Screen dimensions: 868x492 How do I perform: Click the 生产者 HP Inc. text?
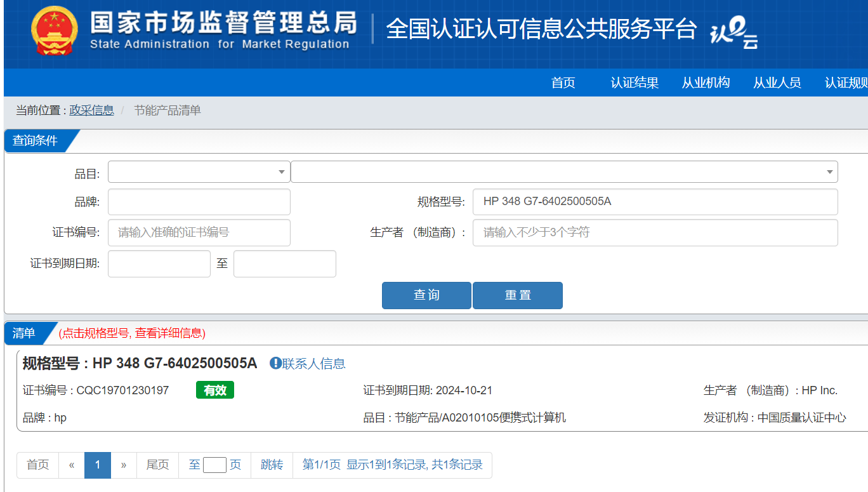(x=770, y=390)
